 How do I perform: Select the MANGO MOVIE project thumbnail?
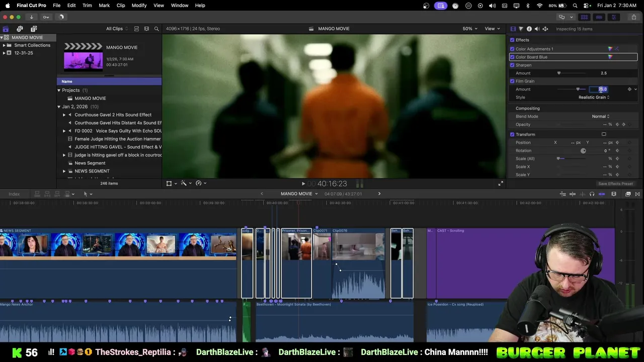[x=83, y=57]
